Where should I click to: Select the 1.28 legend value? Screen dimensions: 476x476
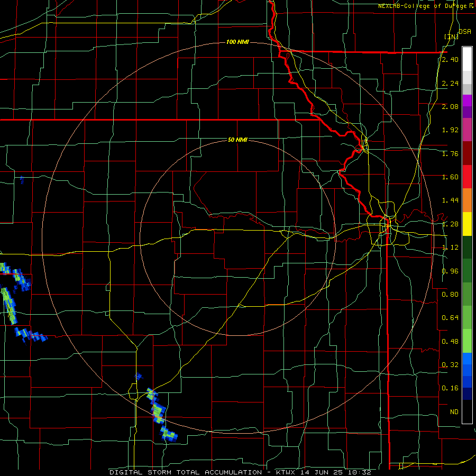pyautogui.click(x=450, y=224)
